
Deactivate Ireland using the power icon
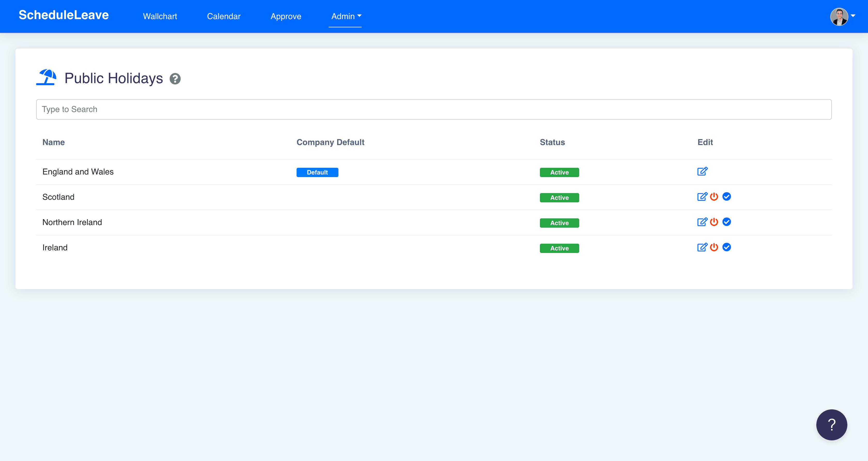[714, 247]
